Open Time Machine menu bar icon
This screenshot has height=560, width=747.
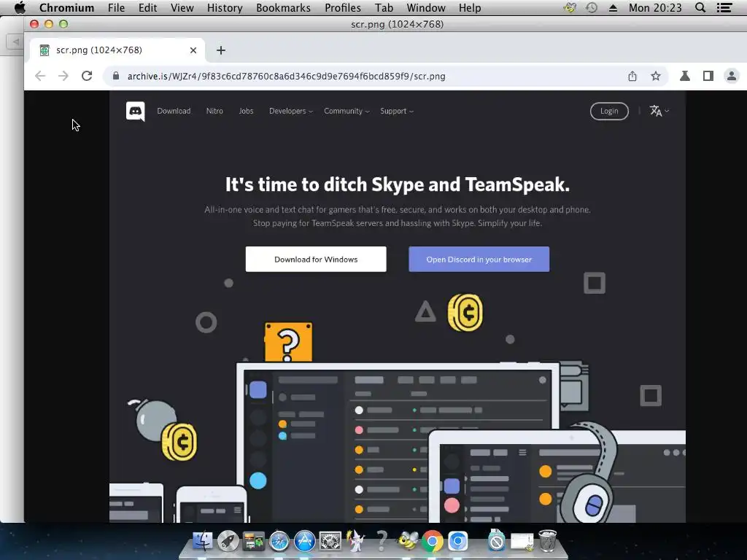[592, 7]
